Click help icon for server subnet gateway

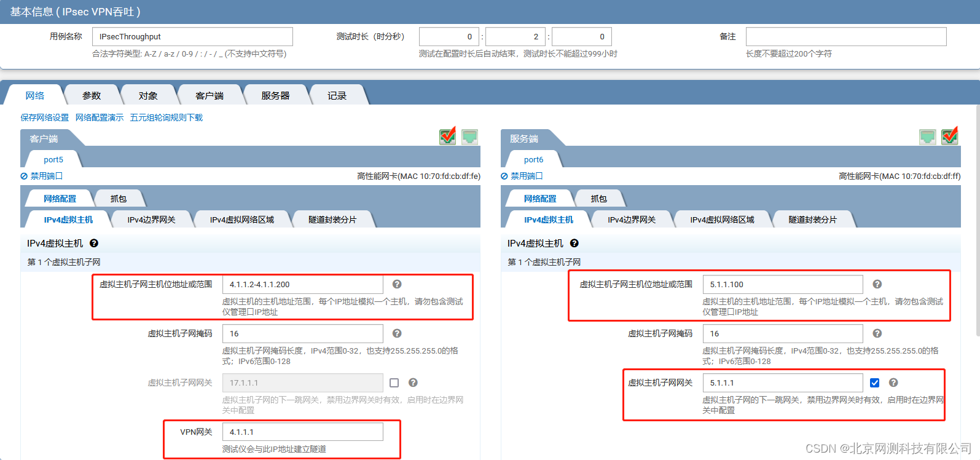[x=893, y=383]
